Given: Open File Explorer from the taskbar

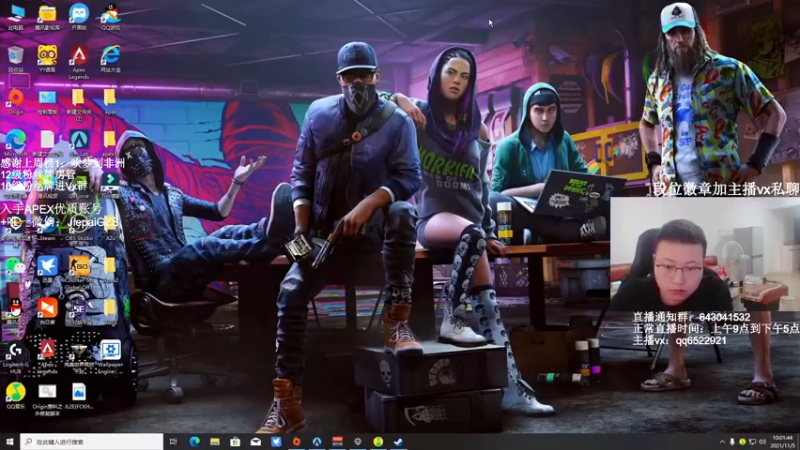Looking at the screenshot, I should 215,442.
